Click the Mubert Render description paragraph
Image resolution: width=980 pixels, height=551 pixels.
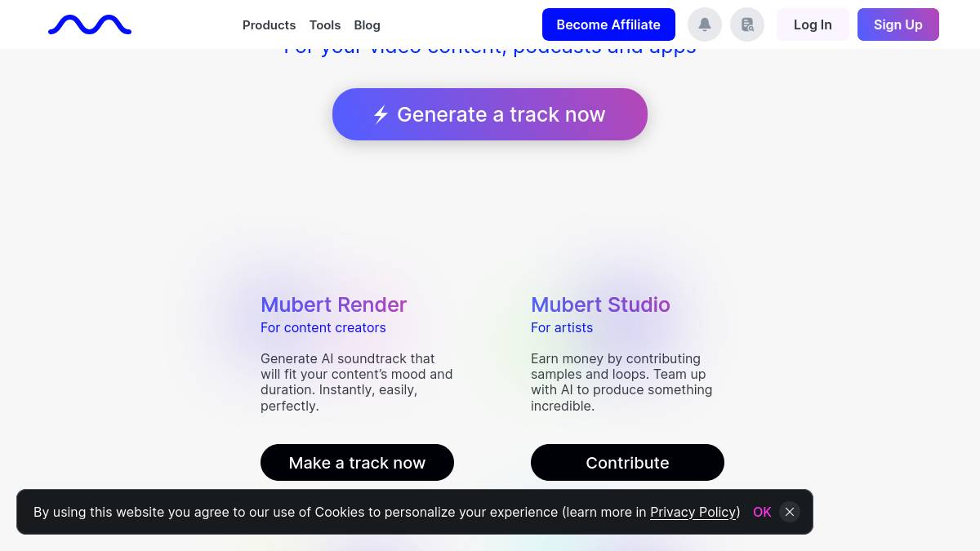coord(356,382)
